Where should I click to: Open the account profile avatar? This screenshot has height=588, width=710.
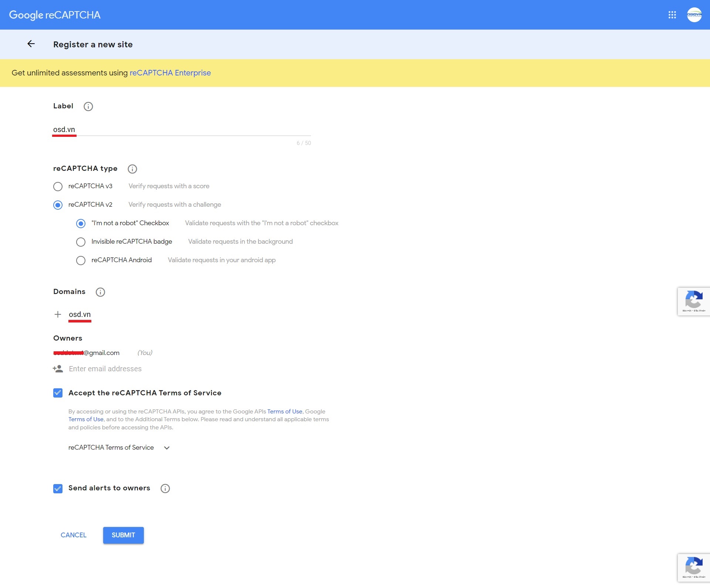click(x=694, y=15)
